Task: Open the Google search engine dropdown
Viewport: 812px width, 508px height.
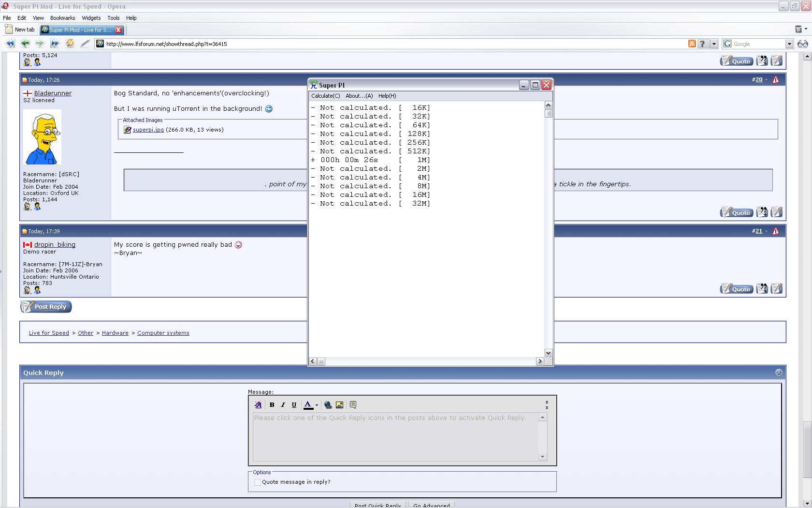Action: point(789,44)
